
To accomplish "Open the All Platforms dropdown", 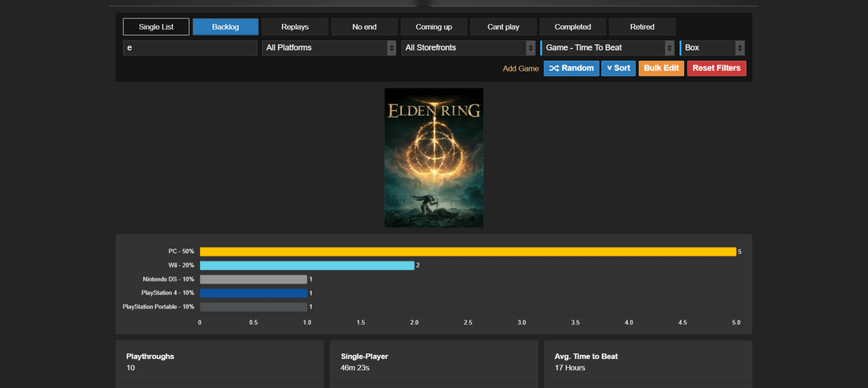I will click(329, 48).
